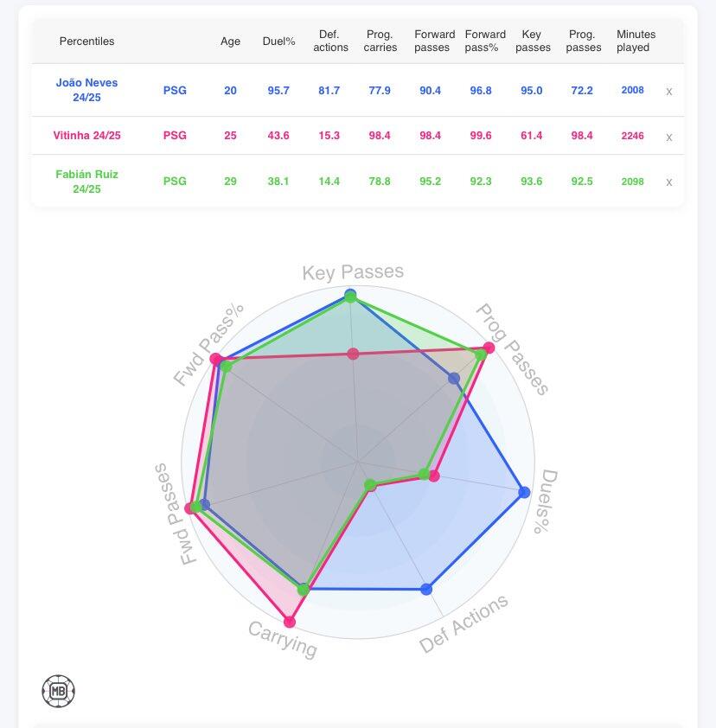Viewport: 716px width, 728px height.
Task: Remove Fabián Ruiz row with x
Action: coord(668,182)
